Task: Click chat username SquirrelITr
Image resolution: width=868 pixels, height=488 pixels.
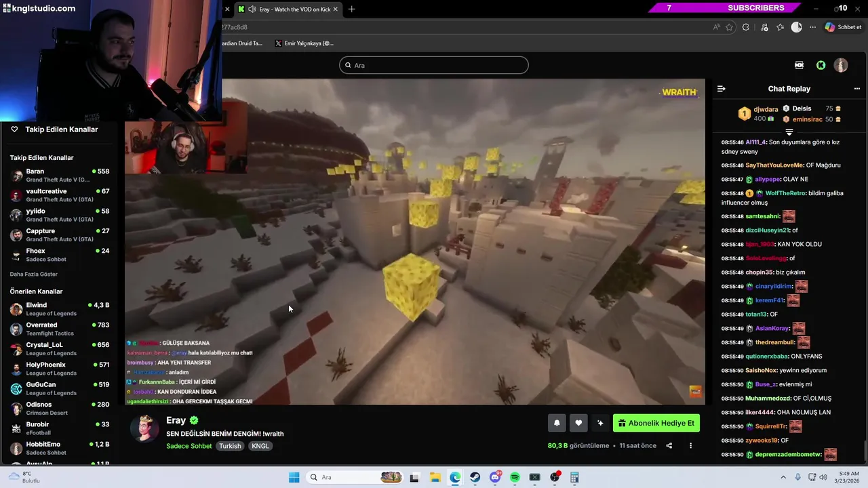Action: click(770, 426)
